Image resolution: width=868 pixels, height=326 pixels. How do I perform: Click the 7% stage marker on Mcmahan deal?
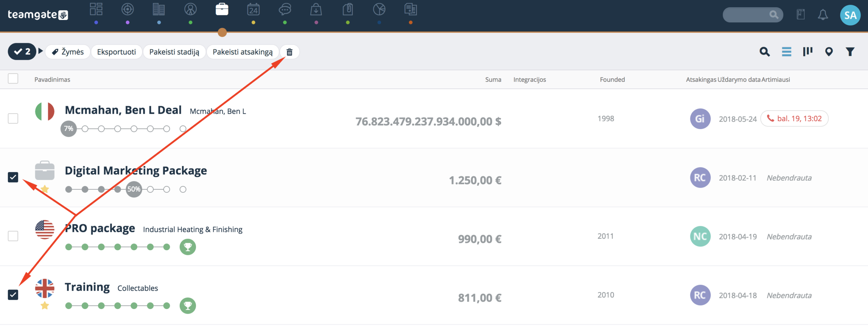68,129
